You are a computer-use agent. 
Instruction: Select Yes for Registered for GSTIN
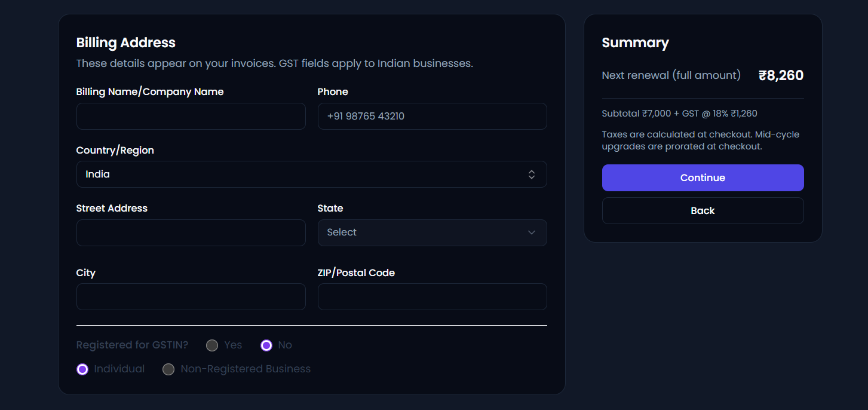tap(212, 345)
